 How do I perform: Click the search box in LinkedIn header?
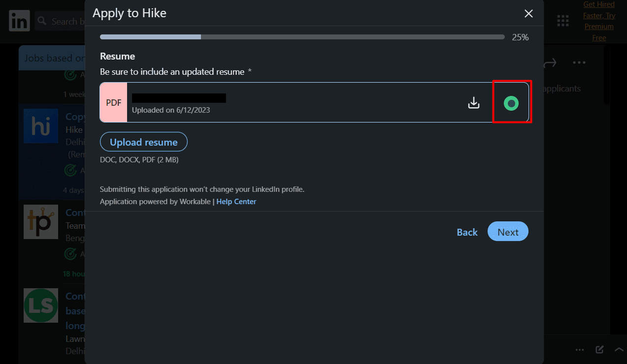(x=59, y=21)
